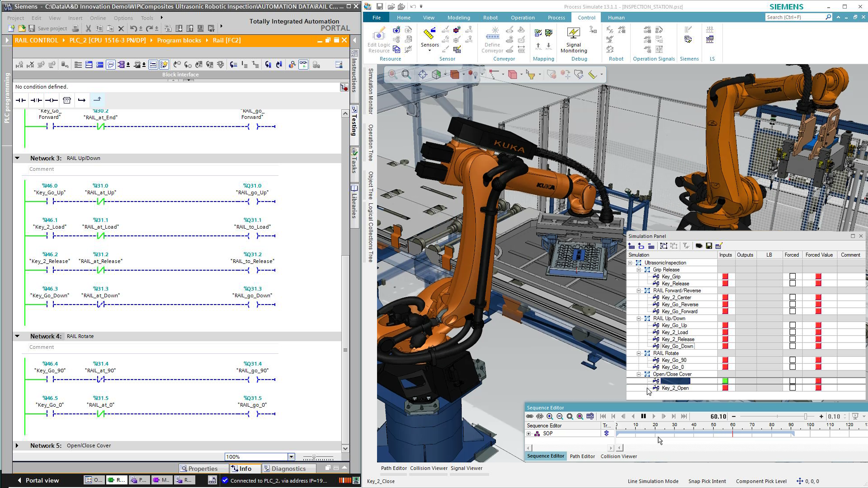Open the Path Editor tab
Screen dimensions: 868x488
pyautogui.click(x=583, y=456)
